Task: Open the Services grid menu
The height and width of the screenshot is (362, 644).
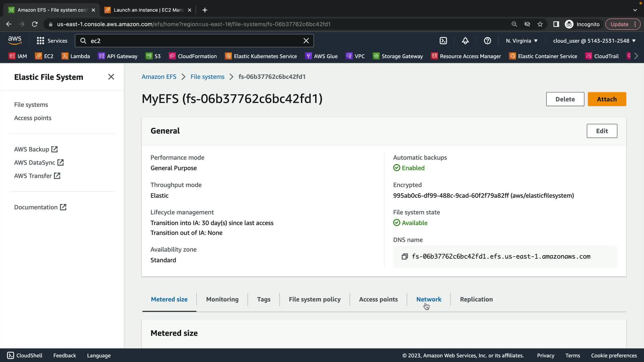Action: (x=52, y=41)
